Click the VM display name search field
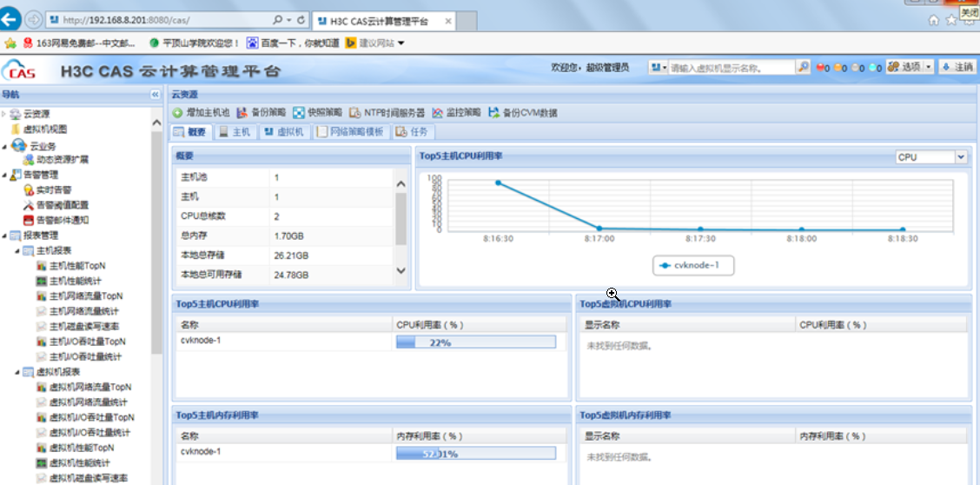The height and width of the screenshot is (485, 980). (x=732, y=68)
